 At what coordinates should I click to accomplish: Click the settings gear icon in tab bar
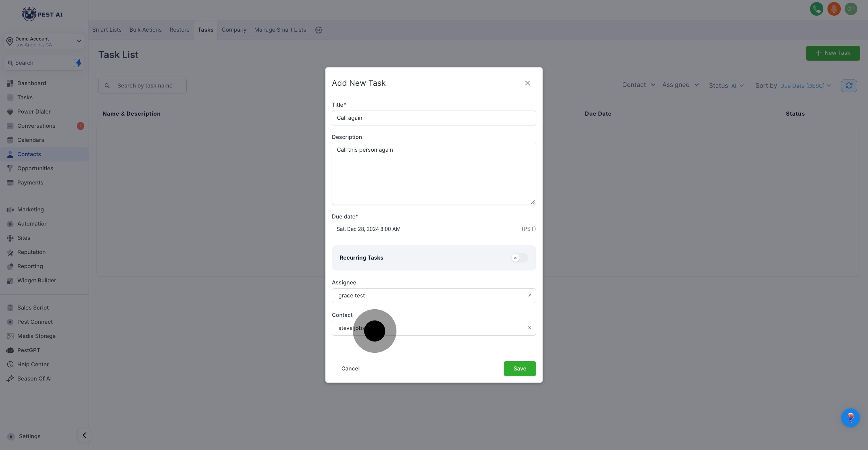(318, 30)
